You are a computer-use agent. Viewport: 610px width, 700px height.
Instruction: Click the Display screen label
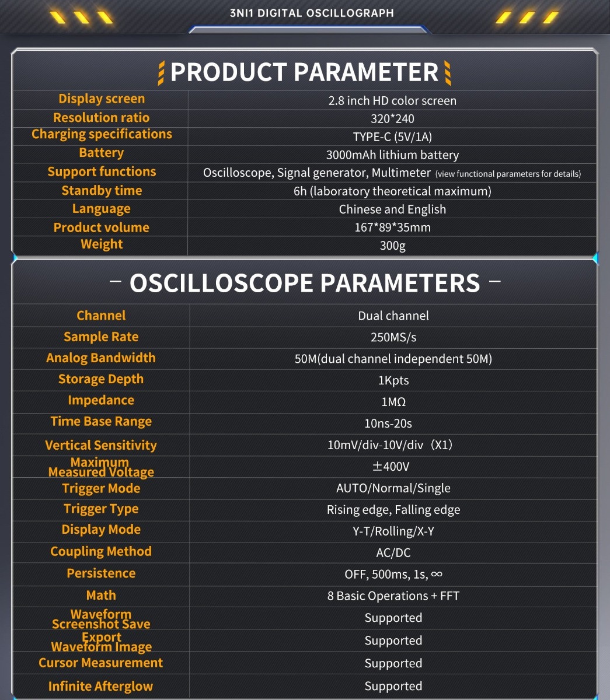pos(102,99)
